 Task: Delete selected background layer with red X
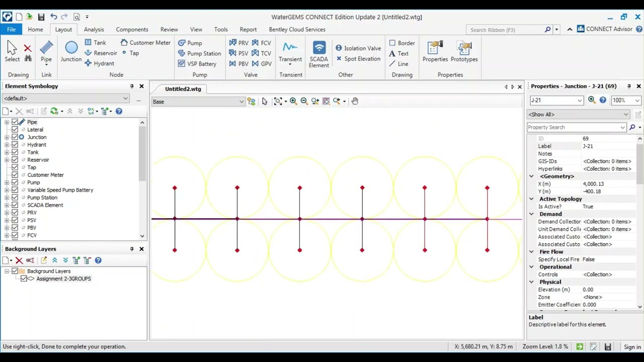point(19,260)
